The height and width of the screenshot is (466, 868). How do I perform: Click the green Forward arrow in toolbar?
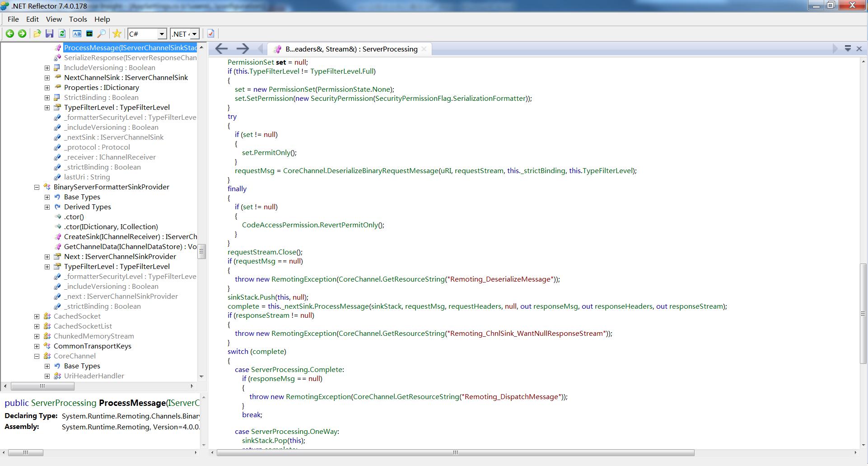[x=22, y=34]
